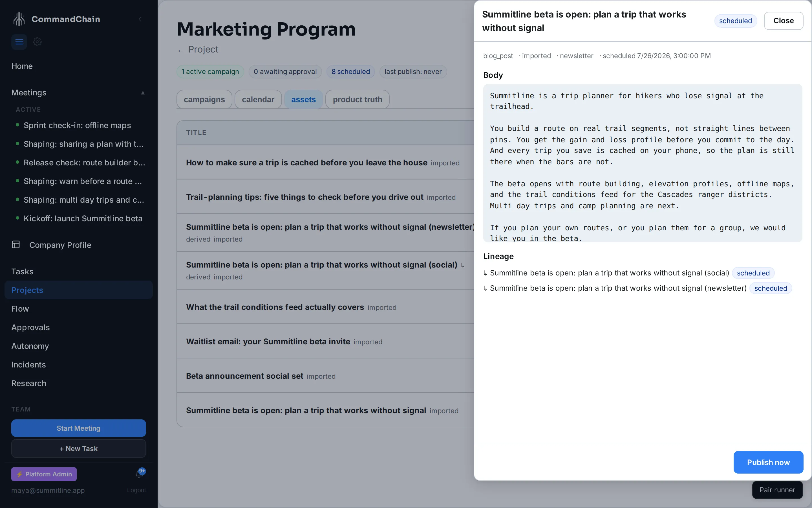Click the last publish: never pill
The height and width of the screenshot is (508, 812).
click(x=413, y=72)
